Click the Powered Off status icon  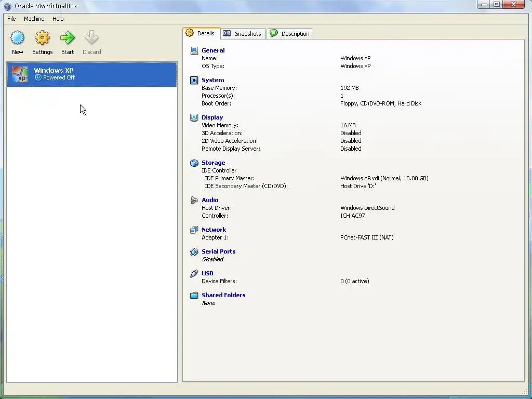(38, 77)
